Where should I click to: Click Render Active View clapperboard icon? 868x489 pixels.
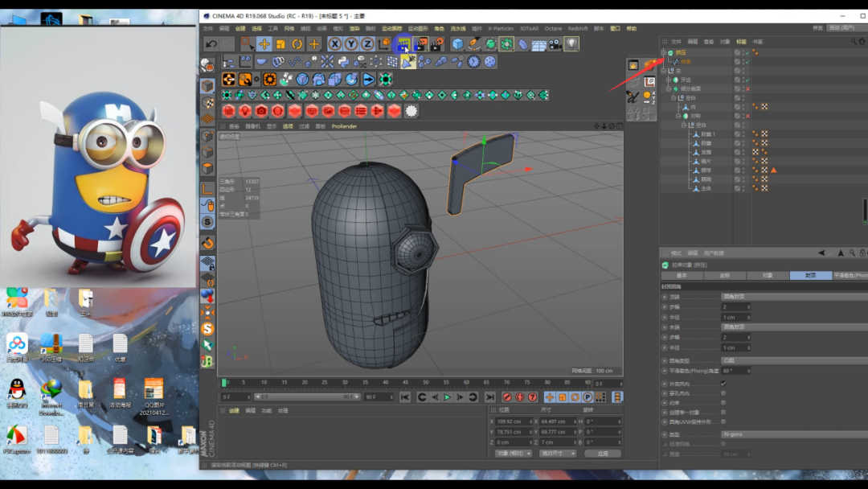point(403,43)
